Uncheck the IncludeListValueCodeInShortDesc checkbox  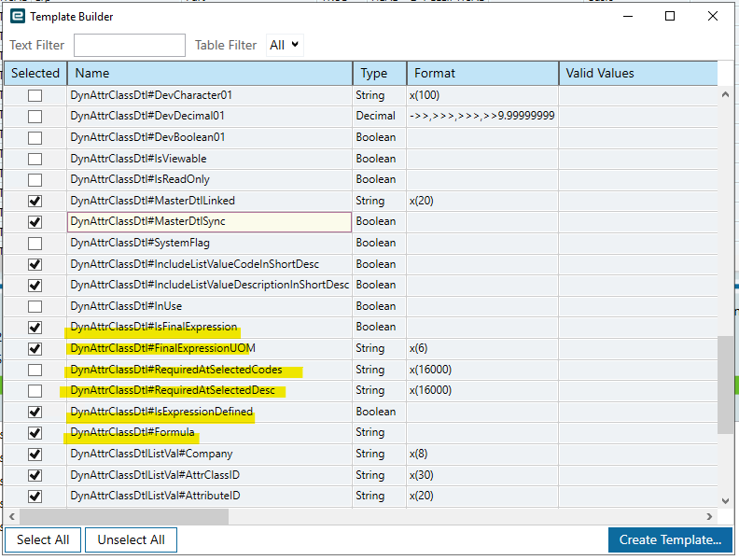[35, 264]
